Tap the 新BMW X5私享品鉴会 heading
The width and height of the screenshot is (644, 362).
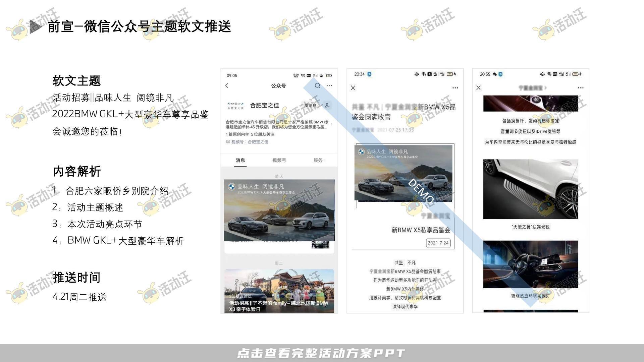coord(421,230)
